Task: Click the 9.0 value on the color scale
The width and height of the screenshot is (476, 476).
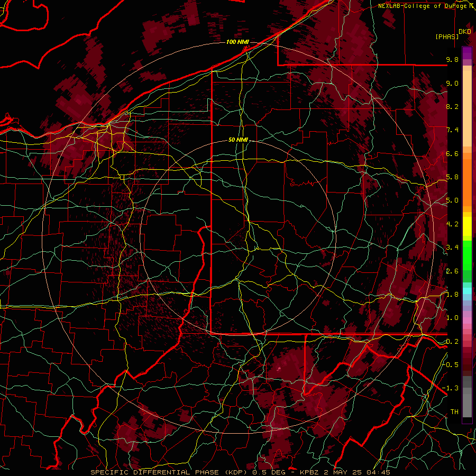Action: click(452, 83)
